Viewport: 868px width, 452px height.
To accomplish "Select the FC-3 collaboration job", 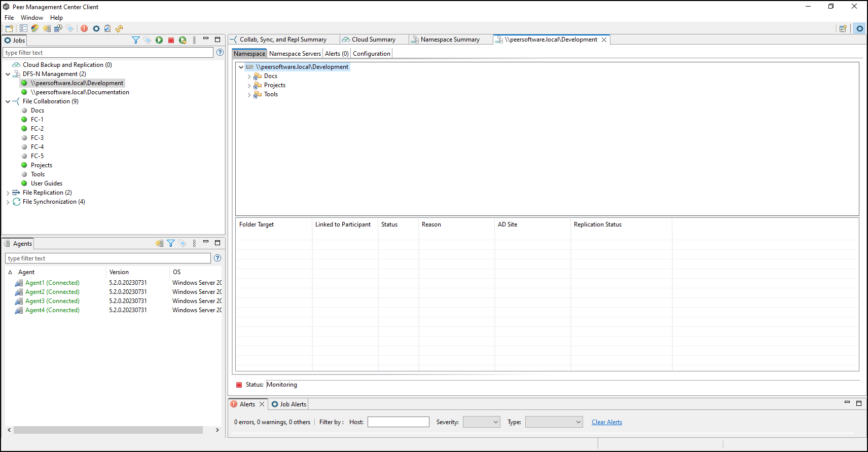I will [x=37, y=138].
